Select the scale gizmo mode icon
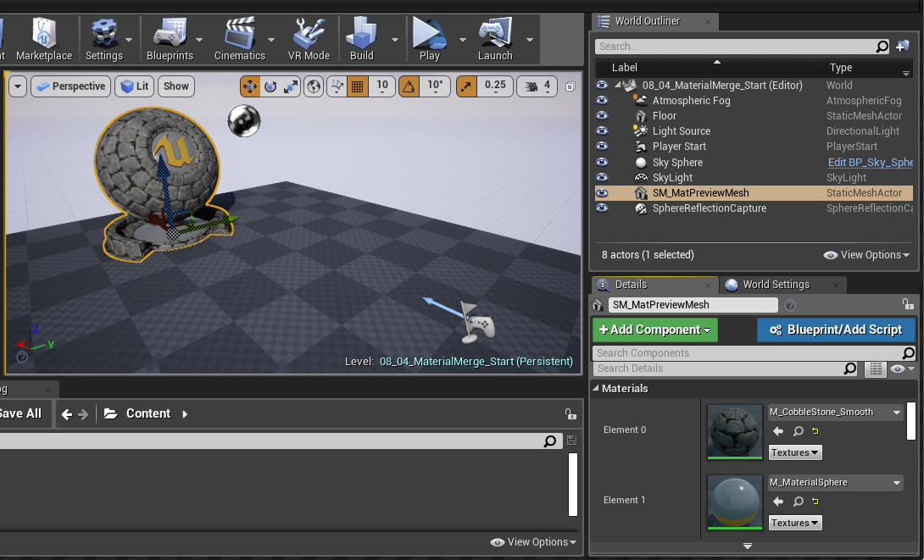 click(291, 86)
